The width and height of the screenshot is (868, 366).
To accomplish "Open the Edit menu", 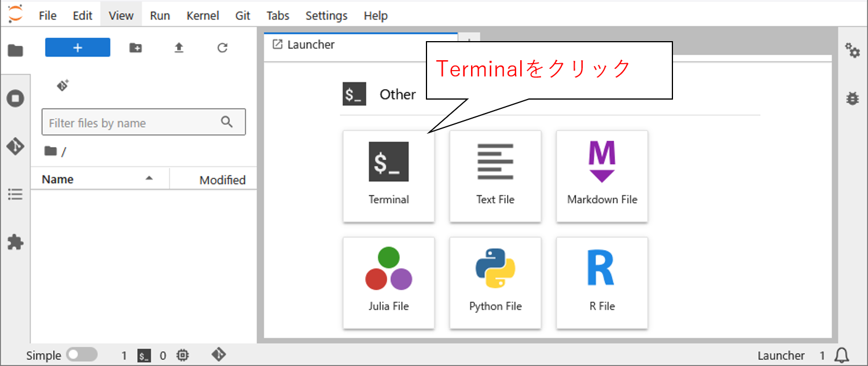I will tap(83, 16).
